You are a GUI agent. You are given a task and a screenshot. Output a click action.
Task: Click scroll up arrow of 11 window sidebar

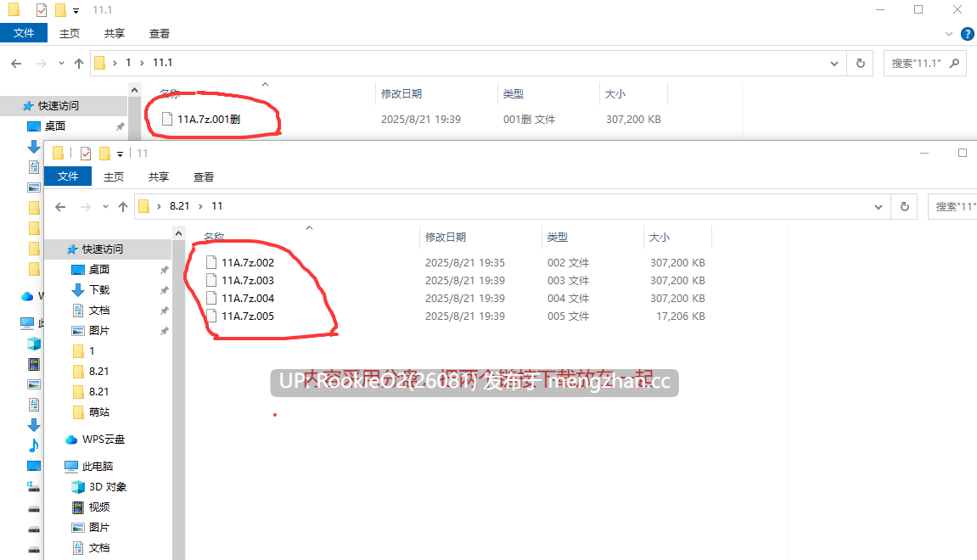tap(179, 233)
